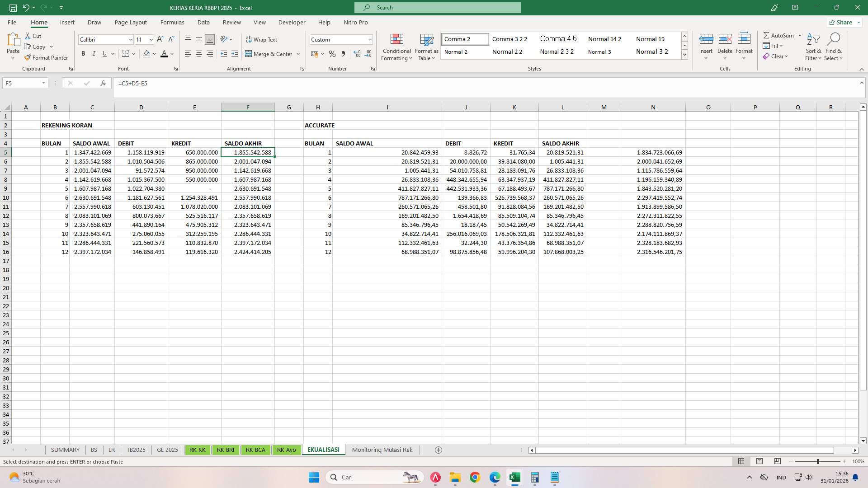Click the Comma Style icon
This screenshot has width=868, height=488.
[x=343, y=54]
